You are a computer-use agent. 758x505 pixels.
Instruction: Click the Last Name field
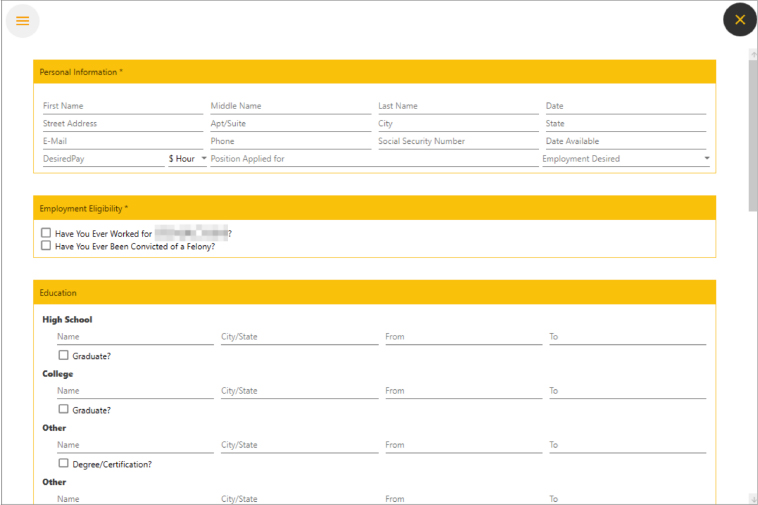point(458,106)
